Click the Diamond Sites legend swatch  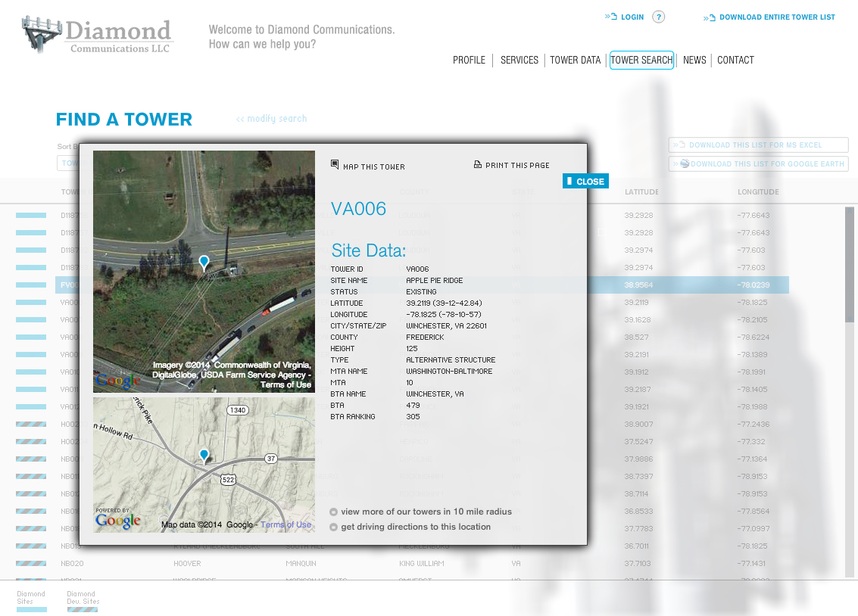(32, 609)
